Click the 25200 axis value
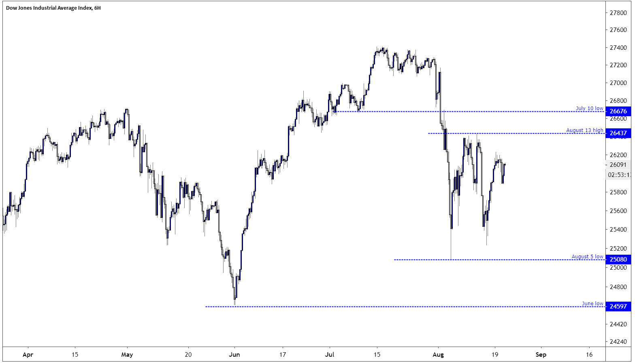Viewport: 635px width, 364px height. [618, 248]
